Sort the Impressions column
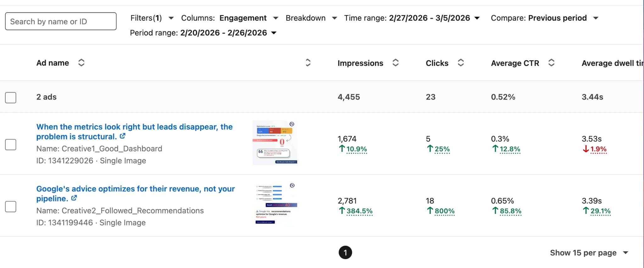Image resolution: width=644 pixels, height=268 pixels. 395,63
